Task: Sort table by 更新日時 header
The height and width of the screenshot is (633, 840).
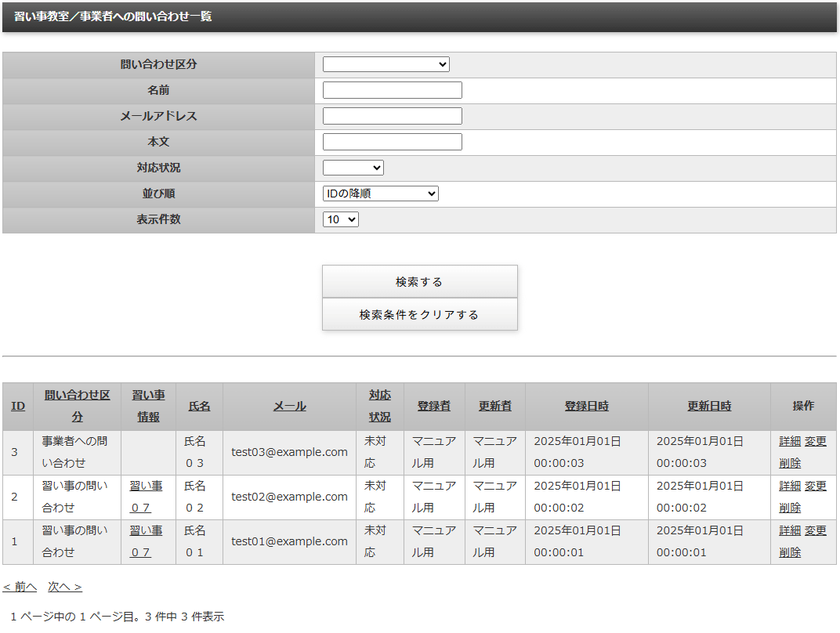Action: point(709,406)
